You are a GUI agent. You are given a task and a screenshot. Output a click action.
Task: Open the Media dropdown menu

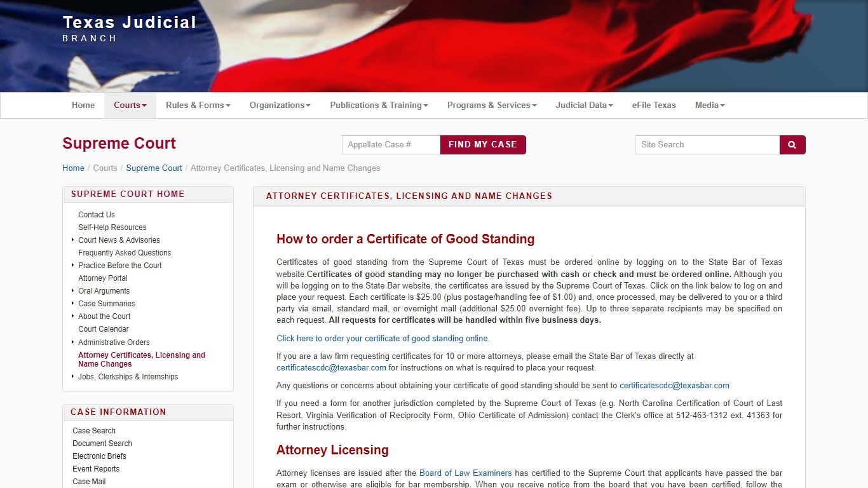710,105
